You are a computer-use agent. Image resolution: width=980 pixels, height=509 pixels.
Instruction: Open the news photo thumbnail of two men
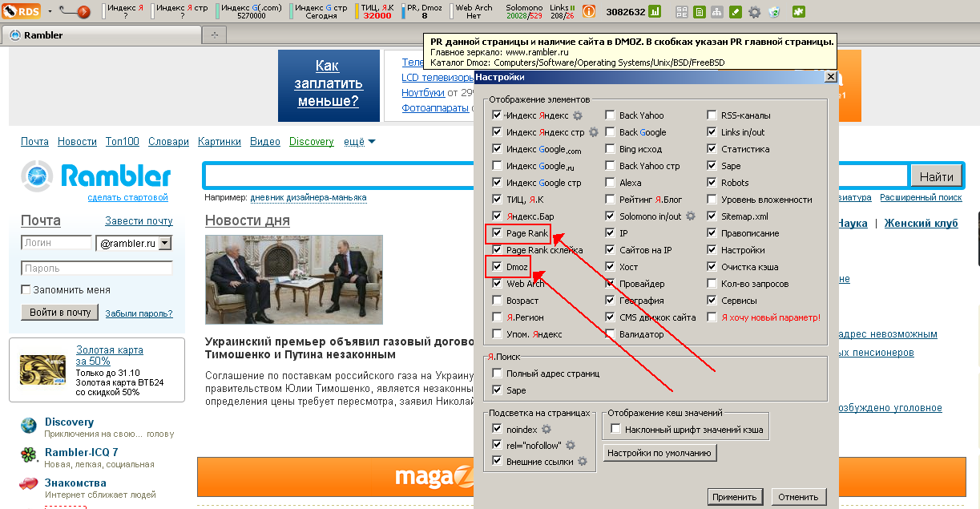[294, 278]
